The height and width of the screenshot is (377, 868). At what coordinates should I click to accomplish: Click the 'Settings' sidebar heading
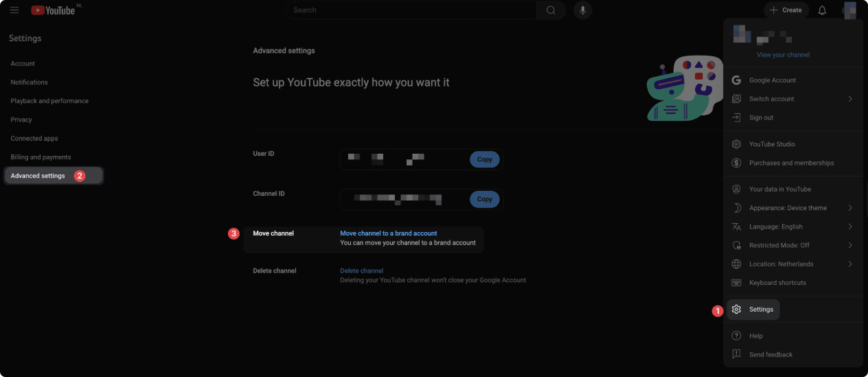[25, 38]
